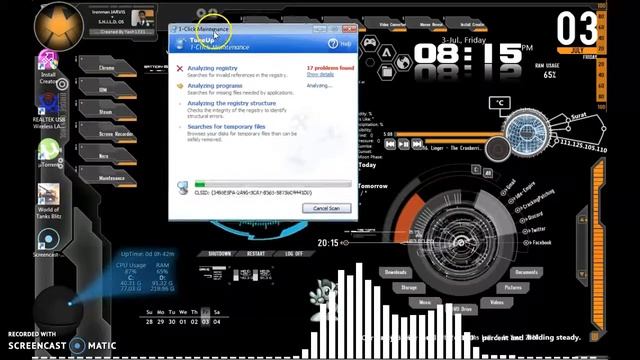The height and width of the screenshot is (360, 640).
Task: Click the °C temperature unit box
Action: [500, 103]
